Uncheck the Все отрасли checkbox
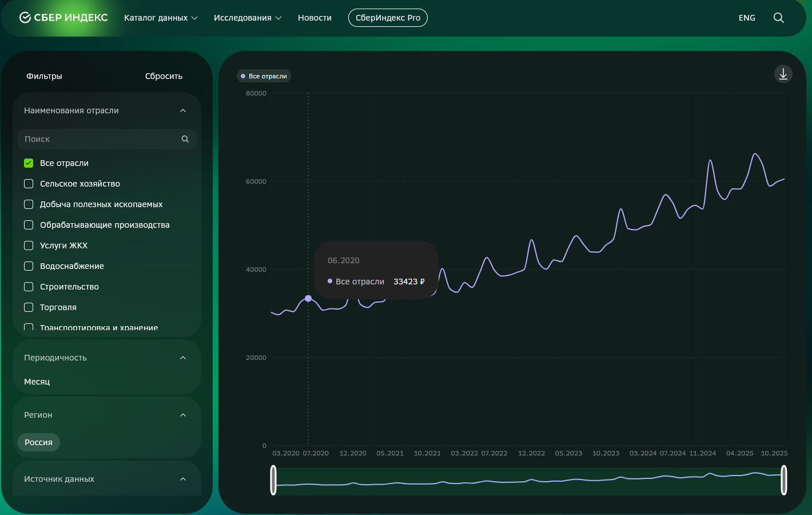This screenshot has height=515, width=812. pyautogui.click(x=29, y=163)
